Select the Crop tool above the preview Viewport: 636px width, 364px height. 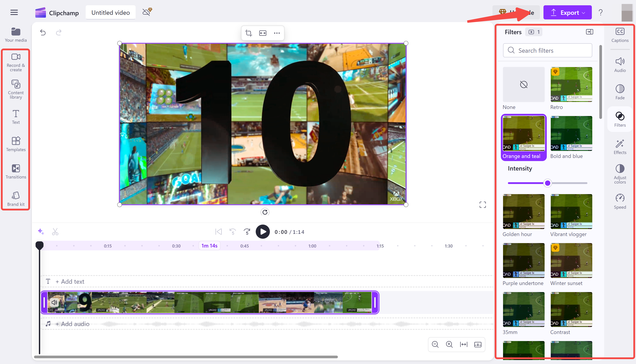248,33
